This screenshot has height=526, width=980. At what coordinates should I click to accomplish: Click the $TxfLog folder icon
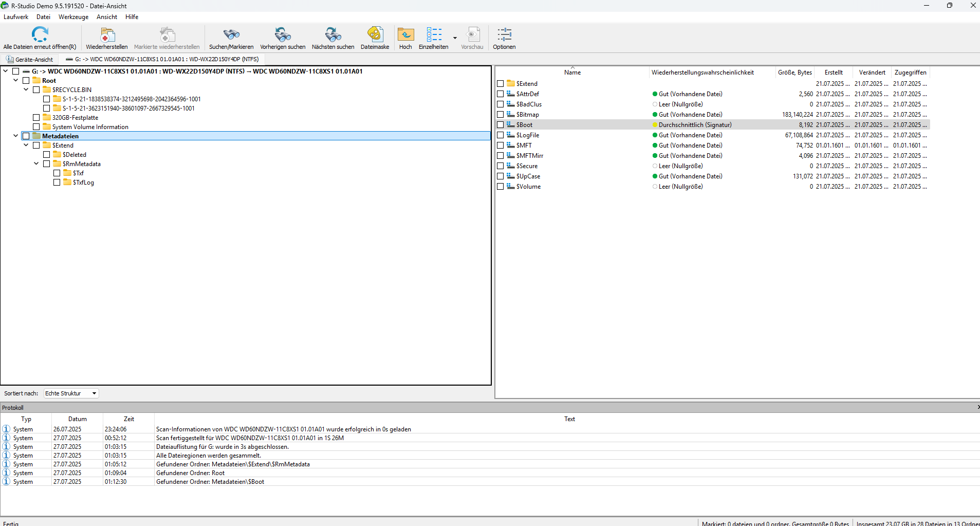coord(67,182)
